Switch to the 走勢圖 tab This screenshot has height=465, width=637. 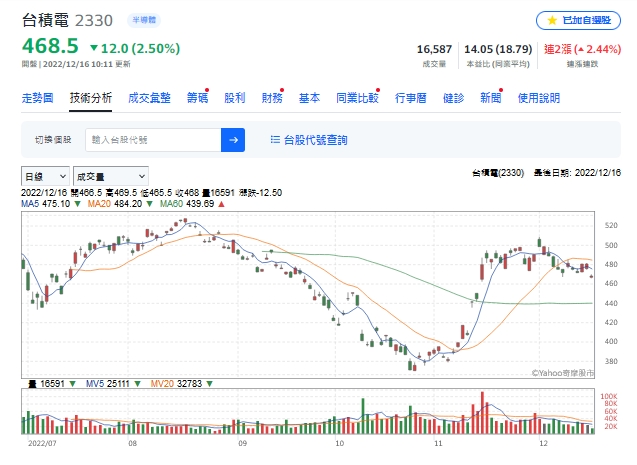[37, 98]
